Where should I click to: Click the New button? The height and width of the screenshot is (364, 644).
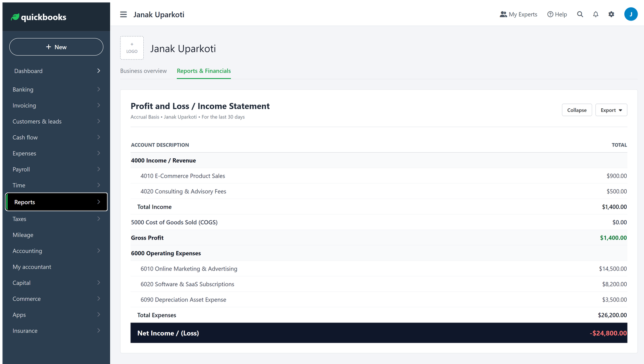(x=56, y=47)
